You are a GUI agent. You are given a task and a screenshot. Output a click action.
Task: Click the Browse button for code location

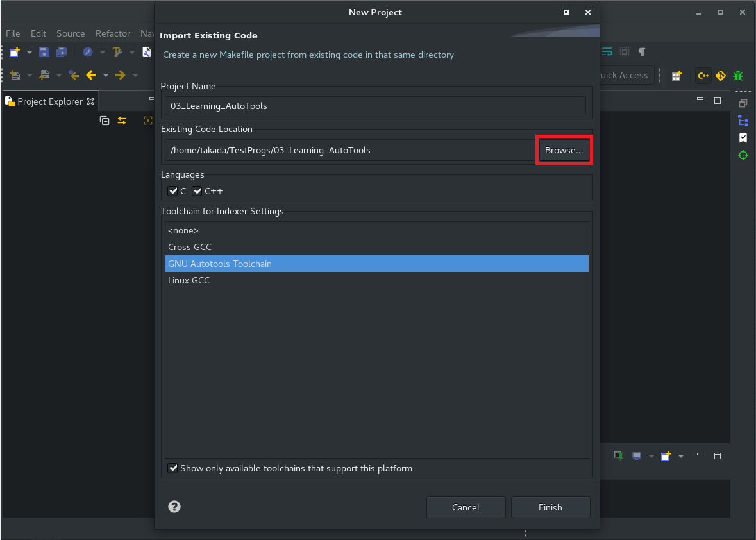[564, 150]
